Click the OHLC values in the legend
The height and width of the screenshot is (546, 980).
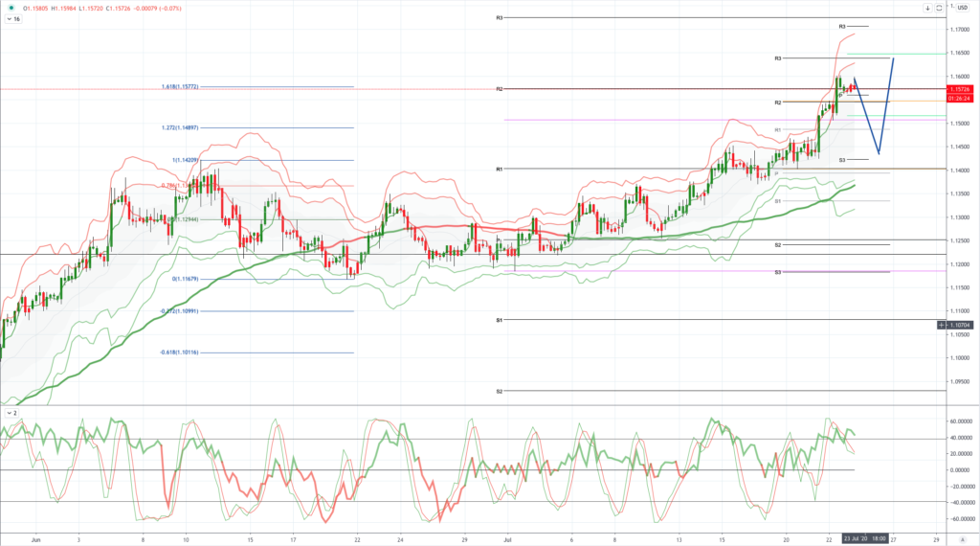(101, 9)
